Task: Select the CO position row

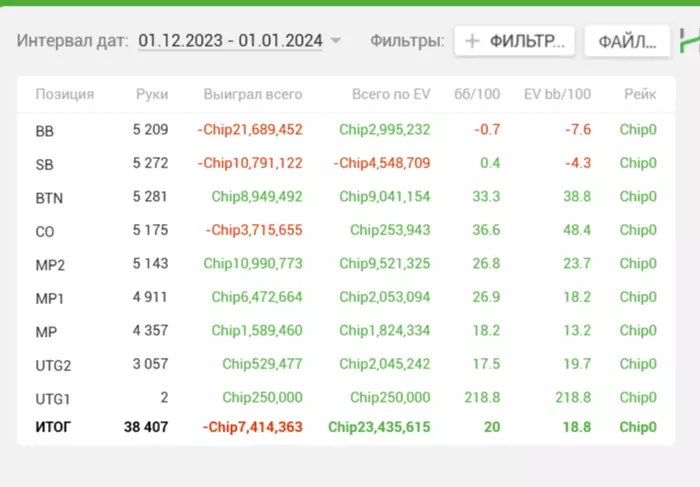Action: point(45,231)
